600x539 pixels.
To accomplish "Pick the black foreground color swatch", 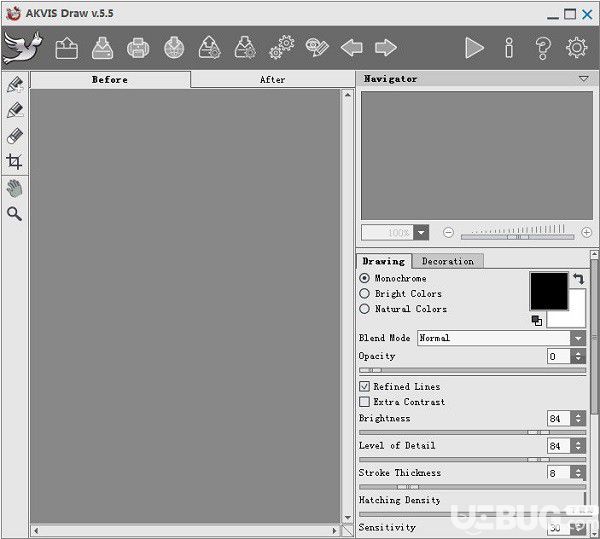I will (549, 291).
